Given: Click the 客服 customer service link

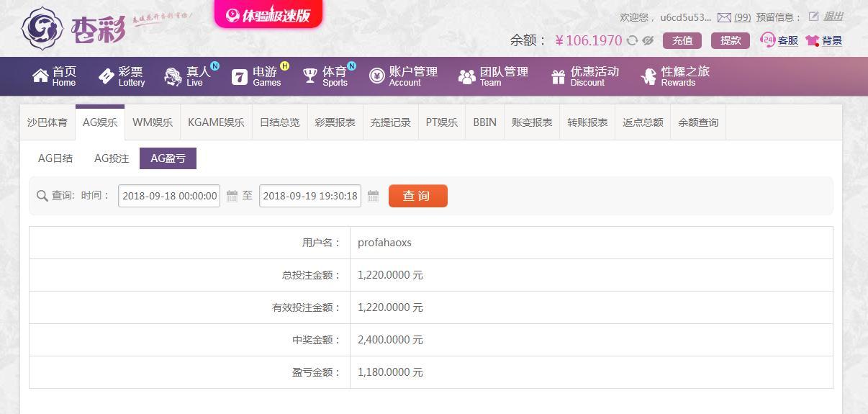Looking at the screenshot, I should click(x=788, y=40).
